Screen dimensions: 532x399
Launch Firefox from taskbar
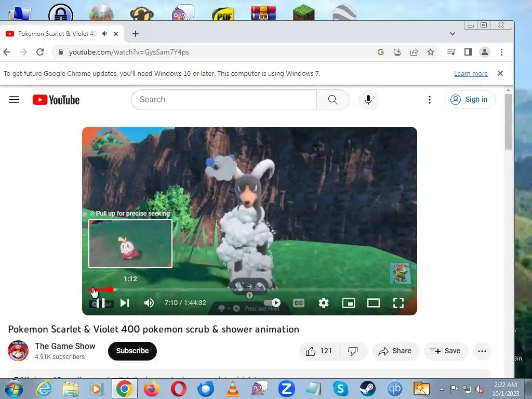tap(152, 389)
